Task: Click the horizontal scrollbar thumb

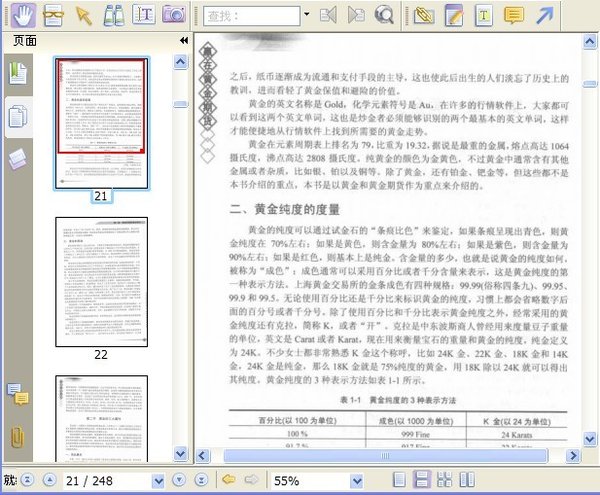Action: click(385, 456)
